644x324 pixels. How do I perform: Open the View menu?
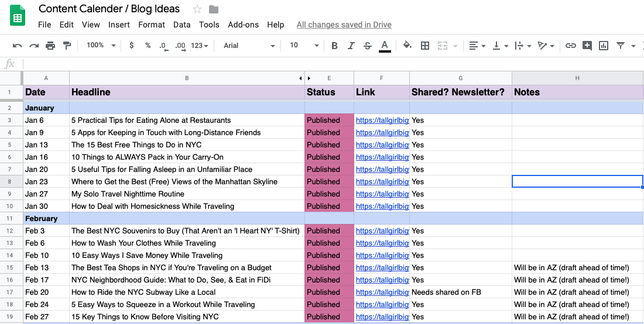(91, 25)
